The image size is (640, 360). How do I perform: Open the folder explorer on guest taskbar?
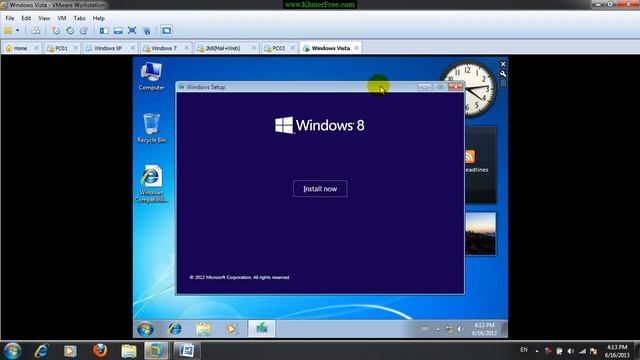203,329
